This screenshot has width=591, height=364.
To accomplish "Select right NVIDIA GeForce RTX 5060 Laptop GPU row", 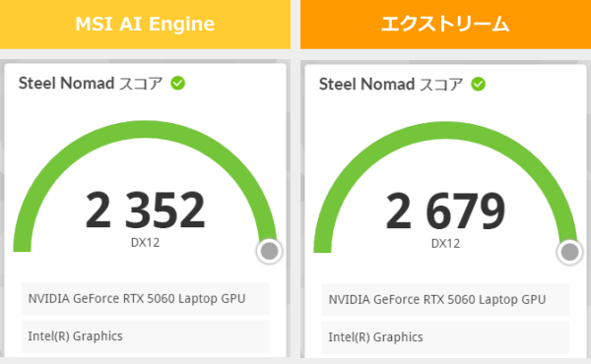I will tap(445, 300).
